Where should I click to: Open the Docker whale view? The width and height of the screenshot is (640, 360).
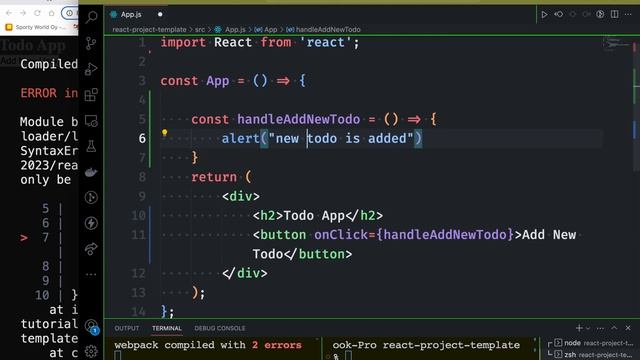click(x=91, y=172)
